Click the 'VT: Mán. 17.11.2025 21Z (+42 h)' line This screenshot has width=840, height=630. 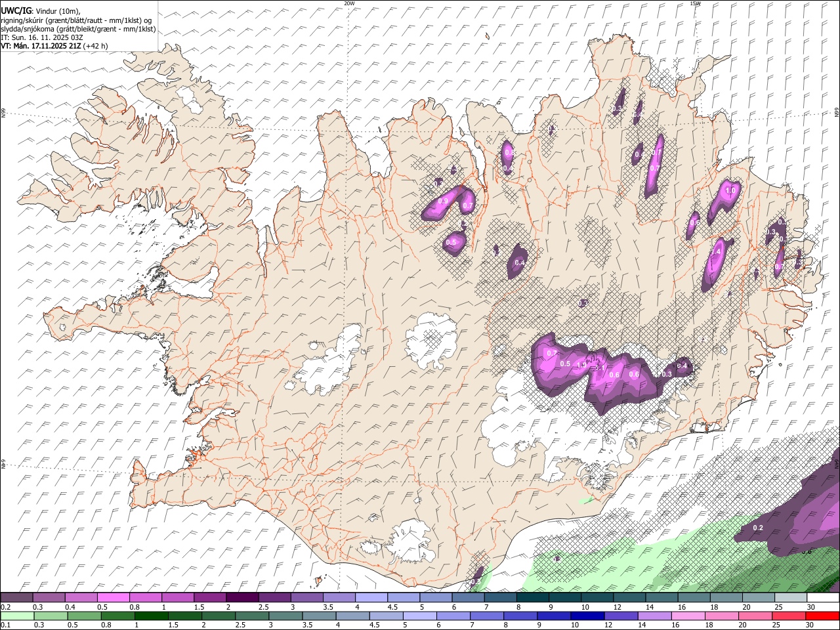pos(54,46)
